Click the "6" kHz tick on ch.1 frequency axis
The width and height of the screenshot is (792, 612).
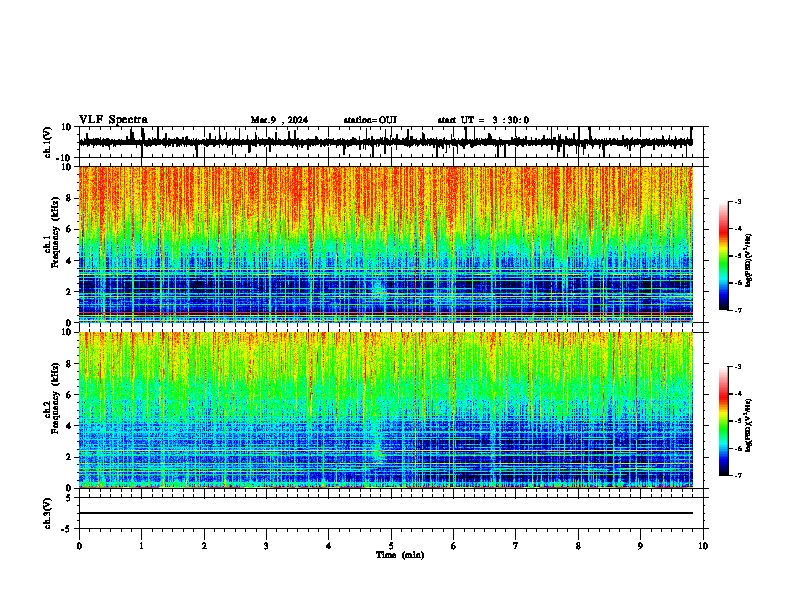(x=70, y=230)
